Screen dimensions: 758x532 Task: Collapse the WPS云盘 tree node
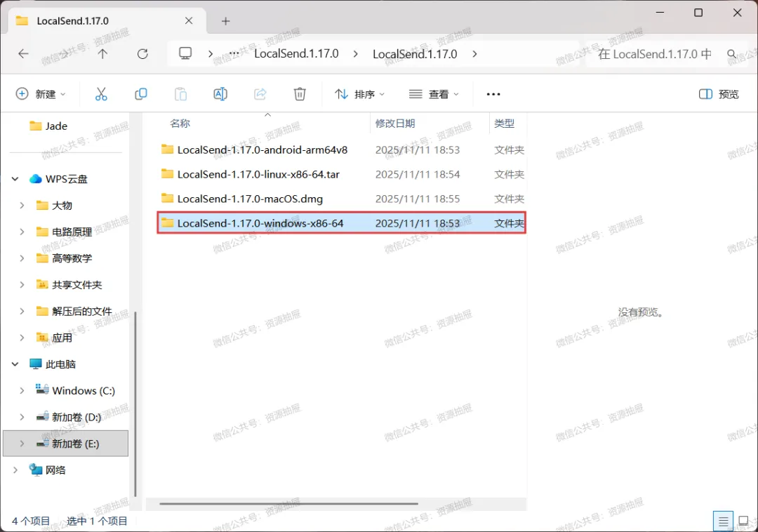(x=15, y=179)
